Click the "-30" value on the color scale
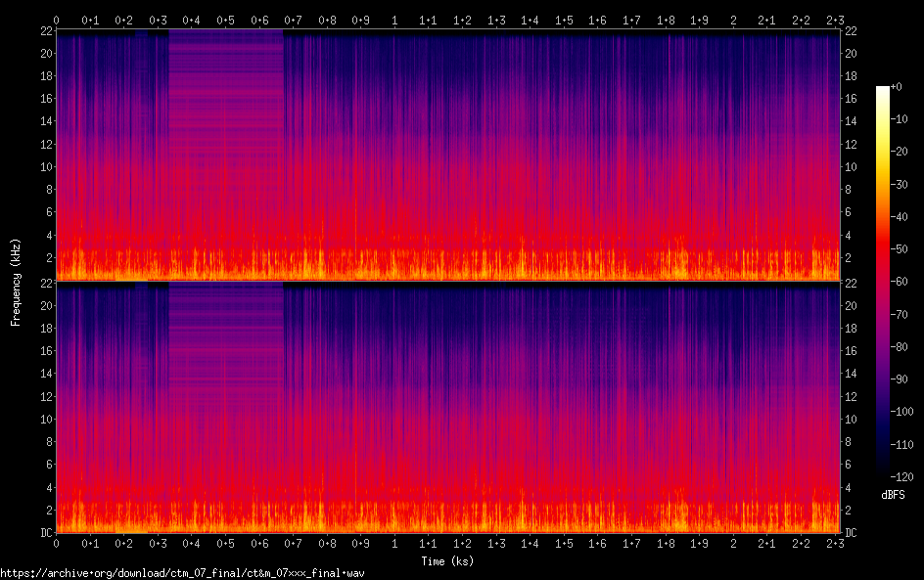924x580 pixels. [900, 184]
